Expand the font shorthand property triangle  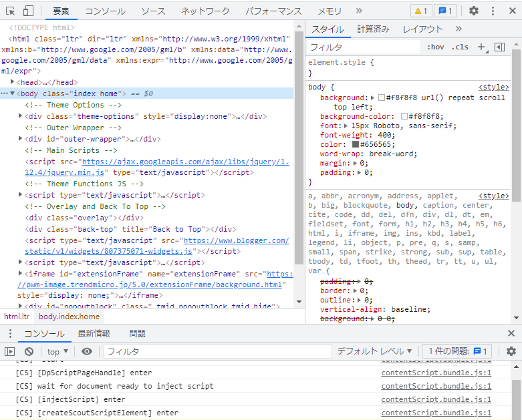(x=346, y=126)
